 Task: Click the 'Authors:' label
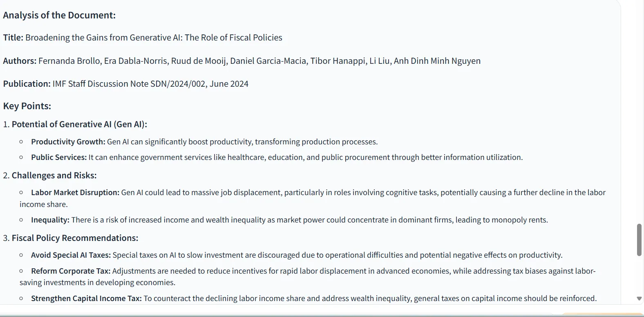(20, 61)
